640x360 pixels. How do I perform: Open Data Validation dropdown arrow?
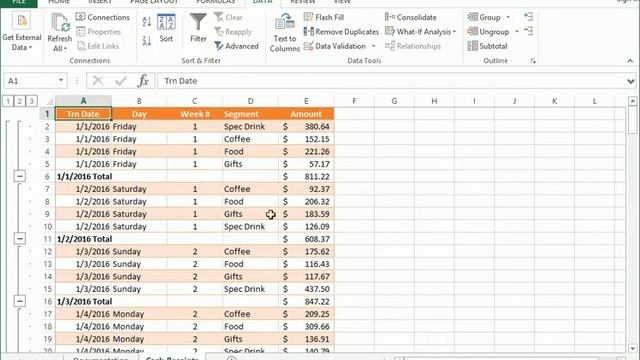pyautogui.click(x=373, y=46)
